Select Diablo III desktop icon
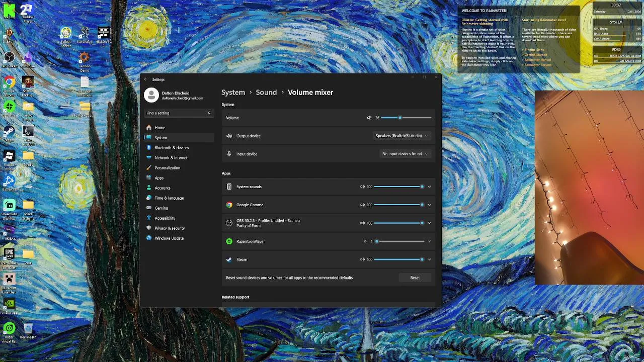Image resolution: width=644 pixels, height=362 pixels. tap(9, 35)
